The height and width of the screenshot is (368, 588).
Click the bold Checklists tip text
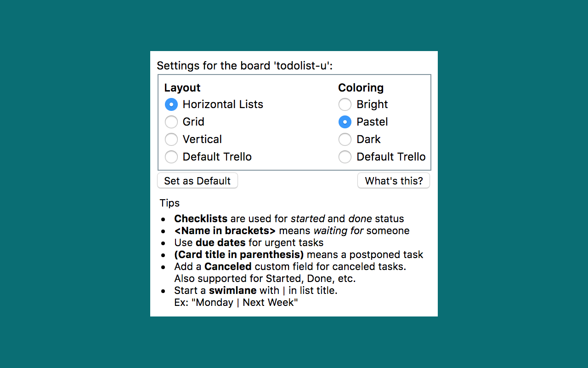(201, 219)
